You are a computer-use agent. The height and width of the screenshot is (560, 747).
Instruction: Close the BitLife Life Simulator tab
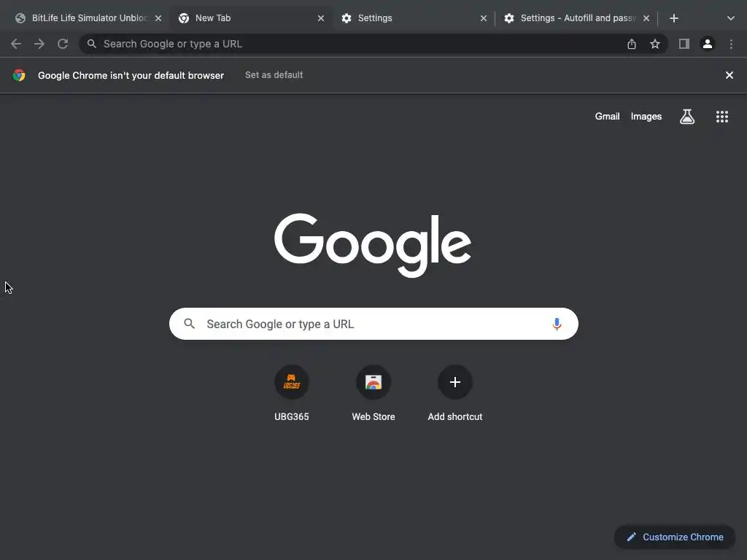tap(158, 18)
